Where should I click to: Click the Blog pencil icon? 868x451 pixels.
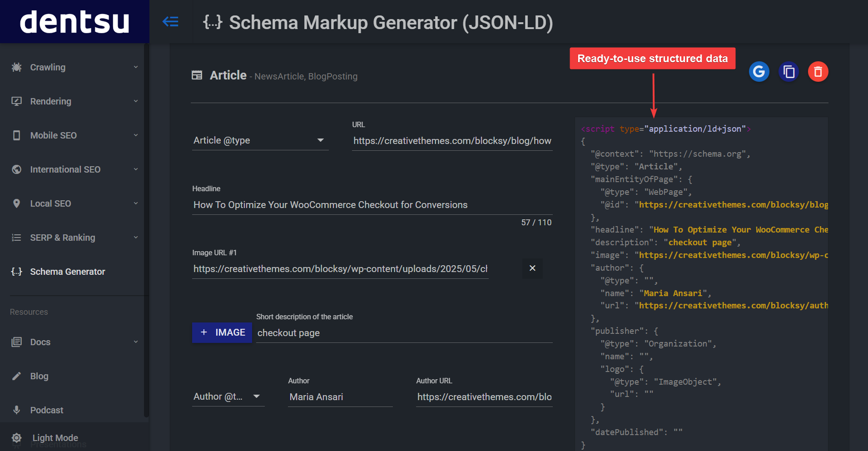(17, 376)
